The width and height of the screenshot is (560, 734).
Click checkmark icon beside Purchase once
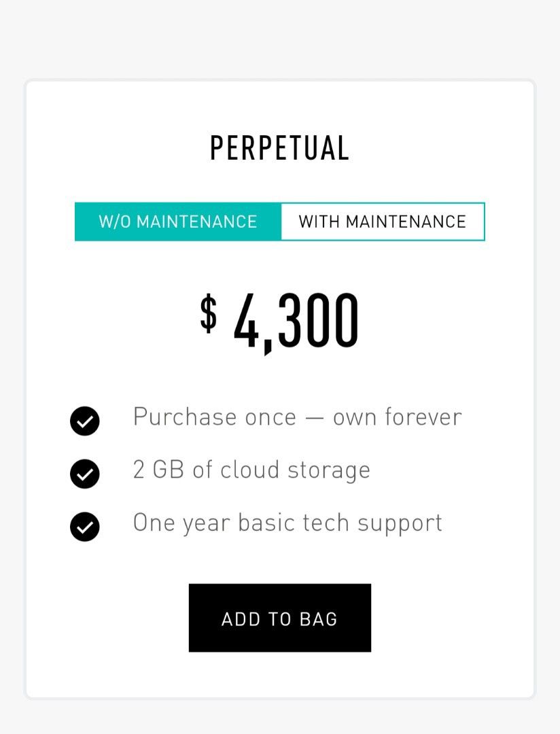pyautogui.click(x=85, y=421)
